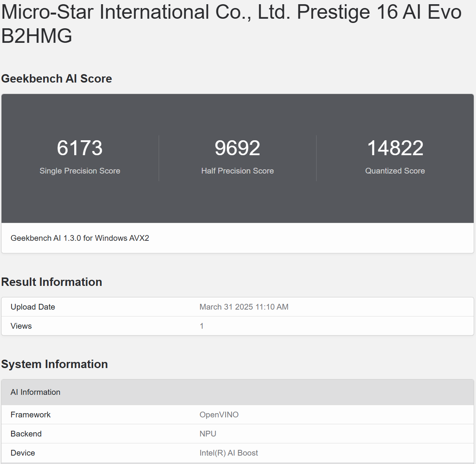Select the 14822 quantized score value
The width and height of the screenshot is (476, 464).
(395, 148)
